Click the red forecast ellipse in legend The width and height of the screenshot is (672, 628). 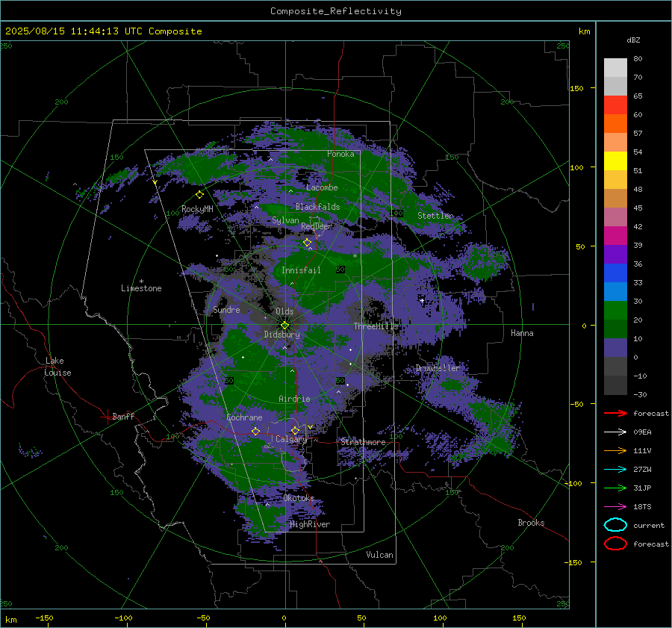coord(615,544)
